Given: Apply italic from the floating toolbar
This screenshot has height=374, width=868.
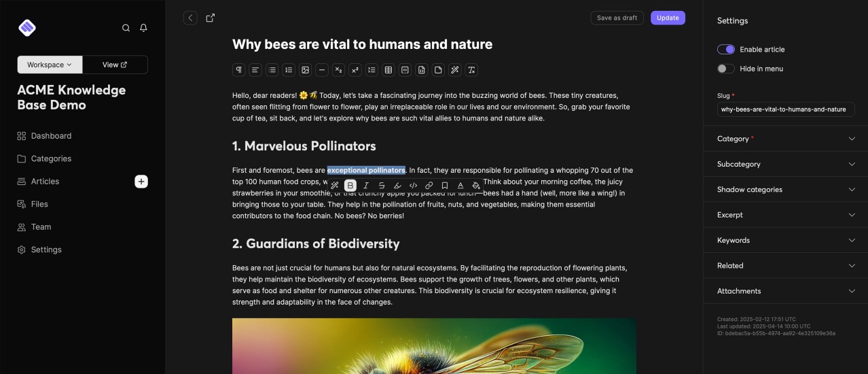Looking at the screenshot, I should tap(366, 186).
